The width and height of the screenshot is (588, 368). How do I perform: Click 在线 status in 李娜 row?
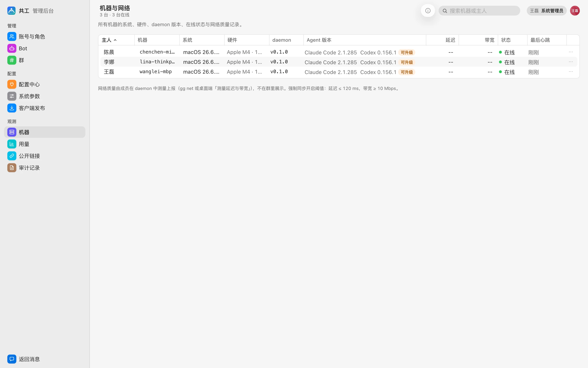[507, 62]
